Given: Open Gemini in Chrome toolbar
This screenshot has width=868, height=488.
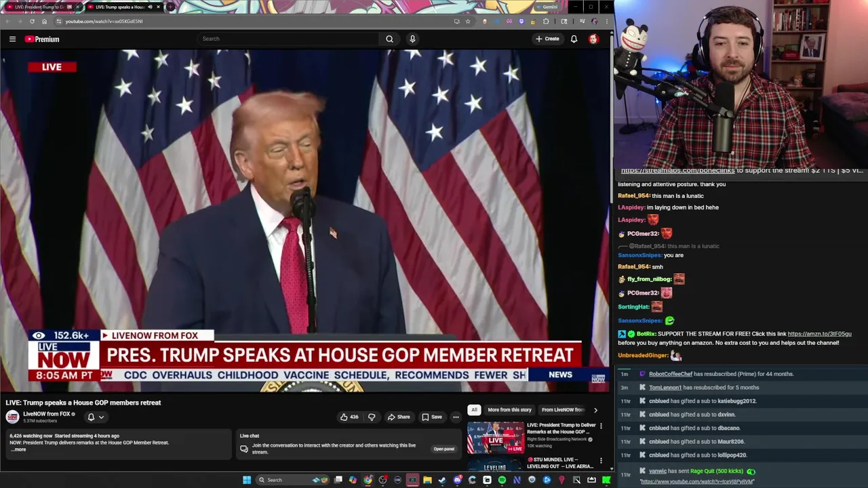Looking at the screenshot, I should point(547,7).
